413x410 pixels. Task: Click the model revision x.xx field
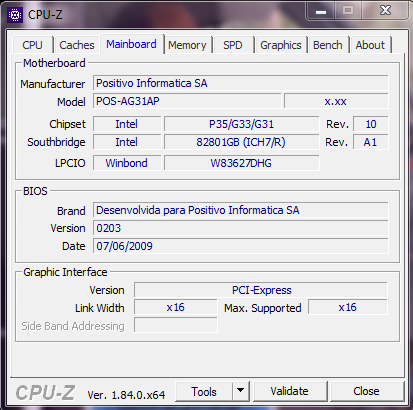click(336, 101)
